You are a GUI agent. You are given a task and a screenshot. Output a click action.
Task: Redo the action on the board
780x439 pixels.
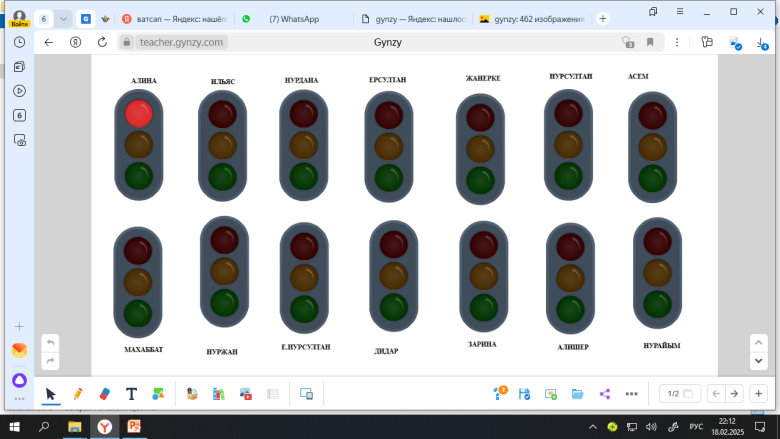click(50, 361)
